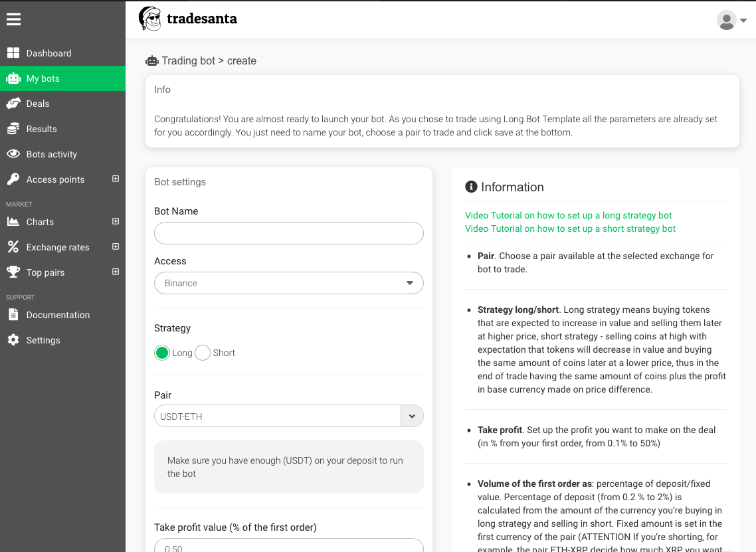This screenshot has height=552, width=756.
Task: Open the short strategy bot video tutorial
Action: tap(570, 229)
